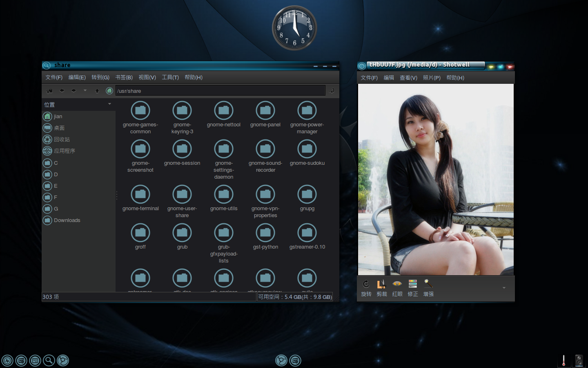Launch the terminal from the bottom panel
Viewport: 588px width, 368px height.
35,360
